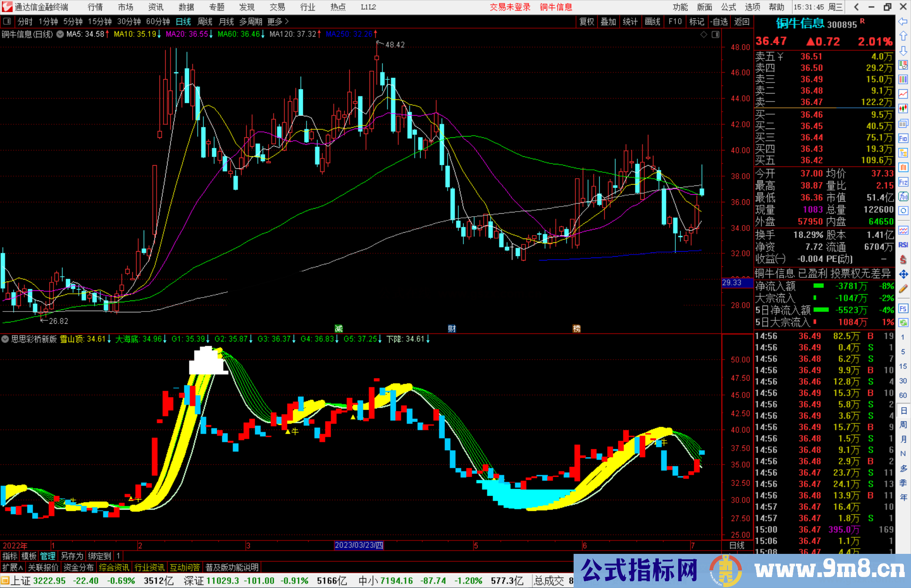Open the candlestick chart icon in sidebar

pos(903,109)
